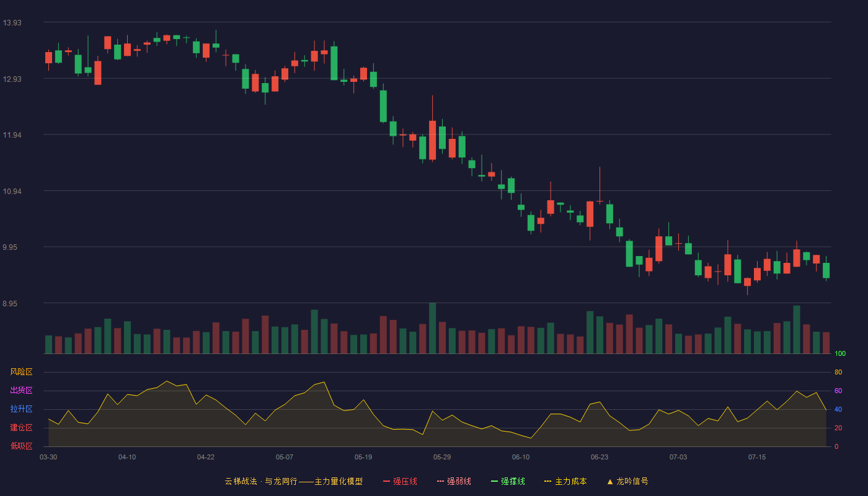Select the 07-15 date label
The image size is (868, 496).
[757, 457]
